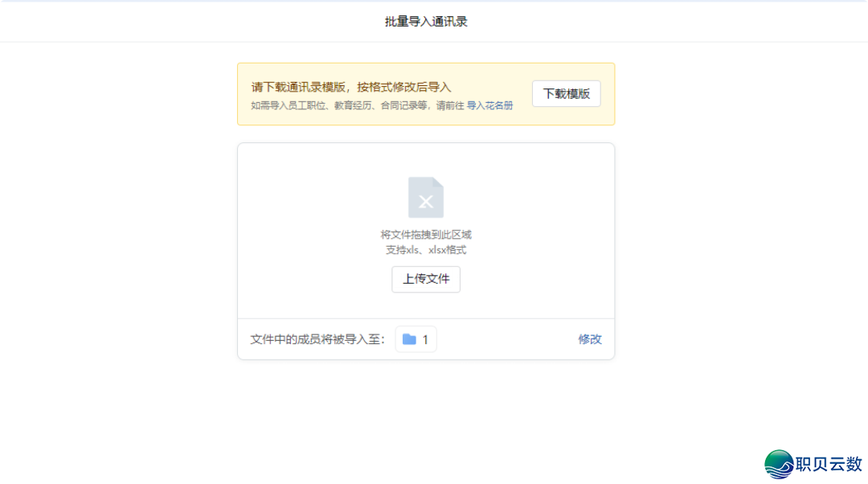Click the label 文件中的成员将被导入至
Viewport: 868px width, 484px height.
[317, 339]
